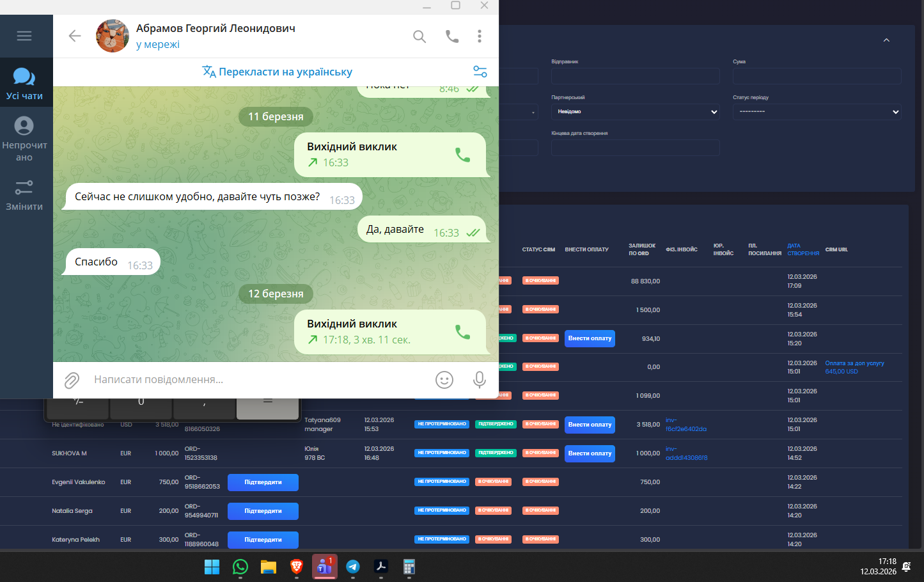Start a call with the header phone icon
This screenshot has height=582, width=924.
(452, 36)
